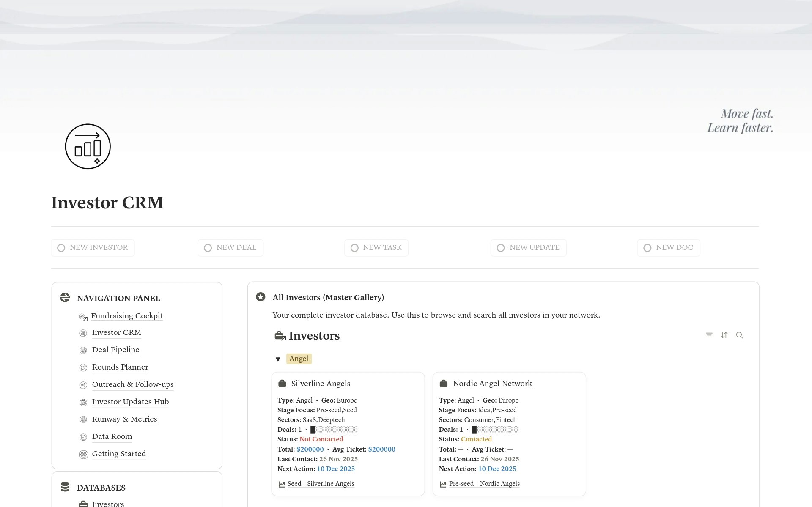Open the Nordic Angel Network card
This screenshot has height=507, width=812.
[492, 383]
